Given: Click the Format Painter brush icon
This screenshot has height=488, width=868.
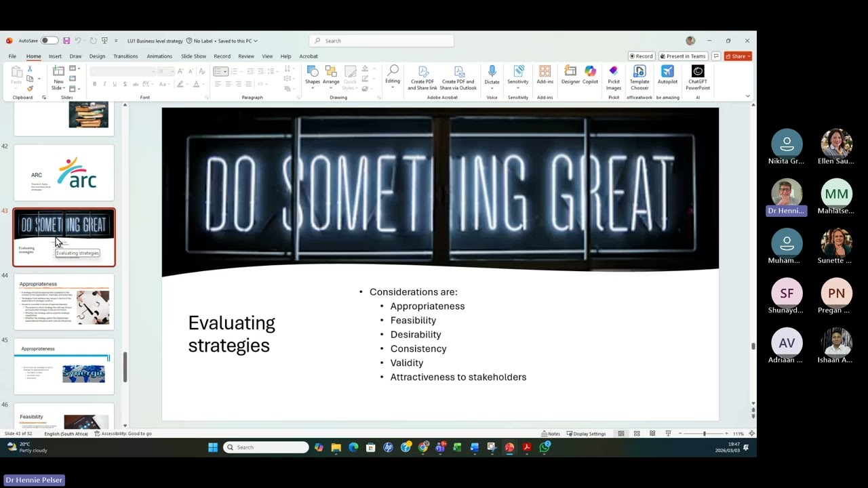Looking at the screenshot, I should click(30, 89).
